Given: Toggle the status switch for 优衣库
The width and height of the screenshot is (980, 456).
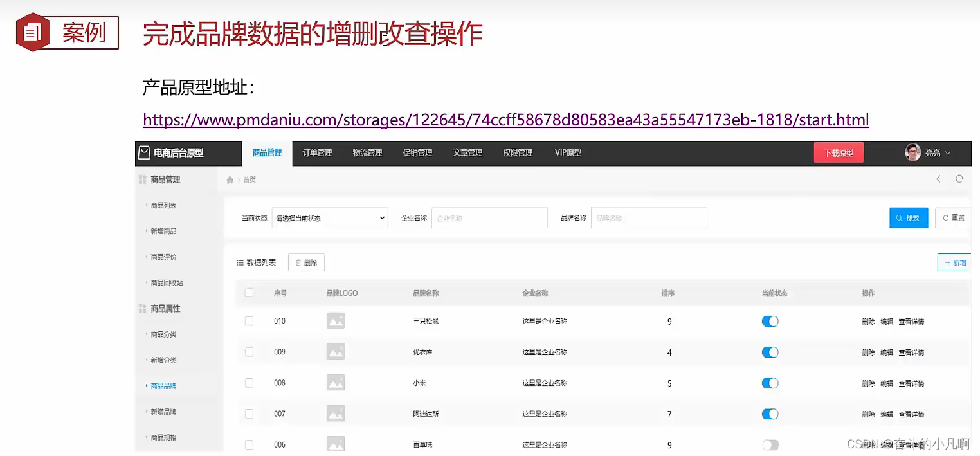Looking at the screenshot, I should coord(770,352).
